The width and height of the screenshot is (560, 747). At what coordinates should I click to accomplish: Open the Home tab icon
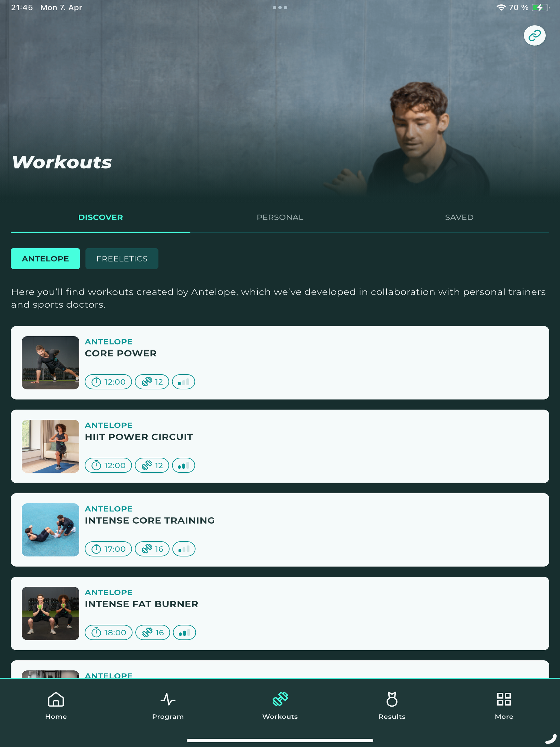coord(56,699)
